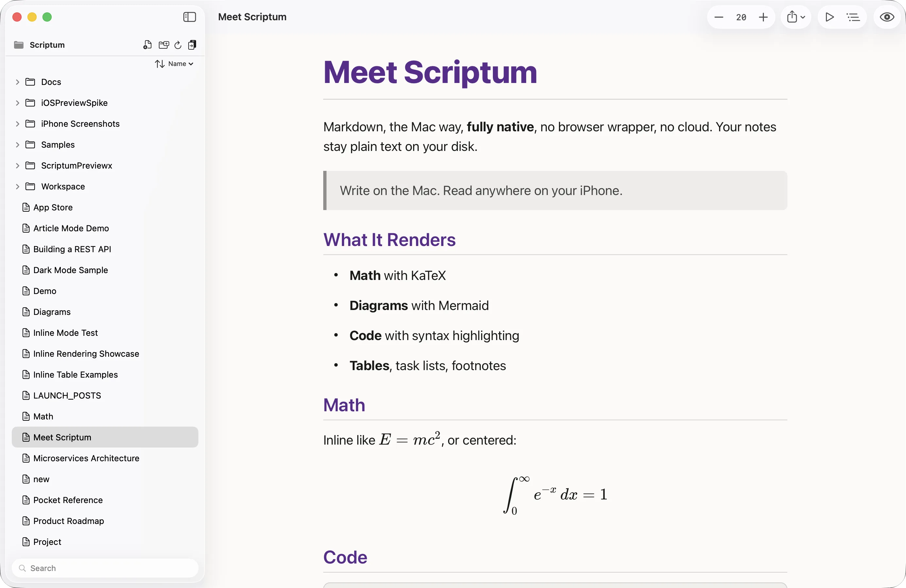
Task: Increase font size with plus button
Action: click(763, 17)
